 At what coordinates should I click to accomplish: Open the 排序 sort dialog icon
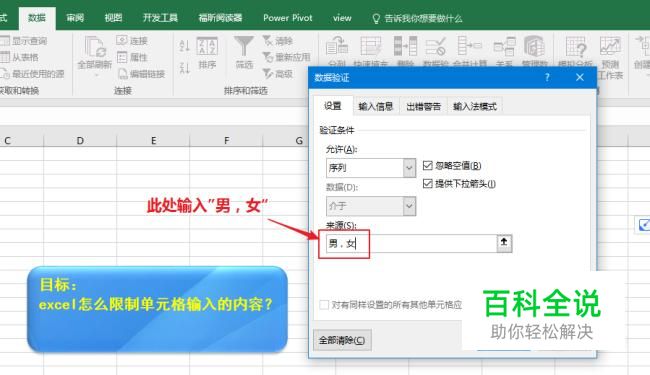(207, 46)
